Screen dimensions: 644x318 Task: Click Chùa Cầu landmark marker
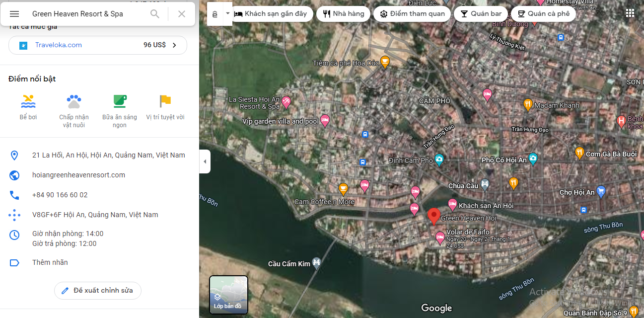pyautogui.click(x=485, y=185)
